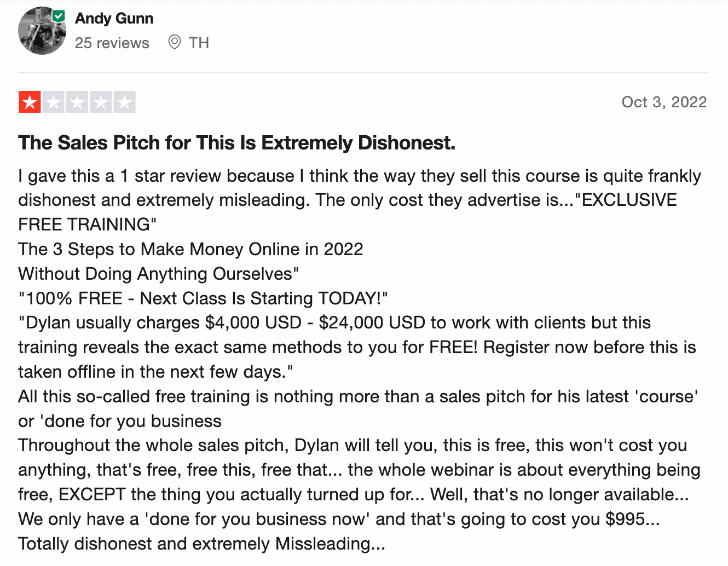Viewport: 728px width, 566px height.
Task: Click the green verified checkmark badge
Action: 59,16
